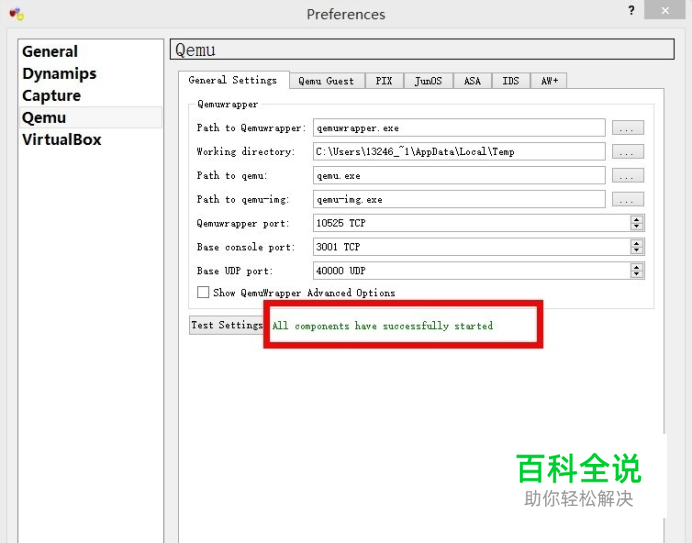Click the Test Settings button
Image resolution: width=692 pixels, height=543 pixels.
[x=227, y=325]
